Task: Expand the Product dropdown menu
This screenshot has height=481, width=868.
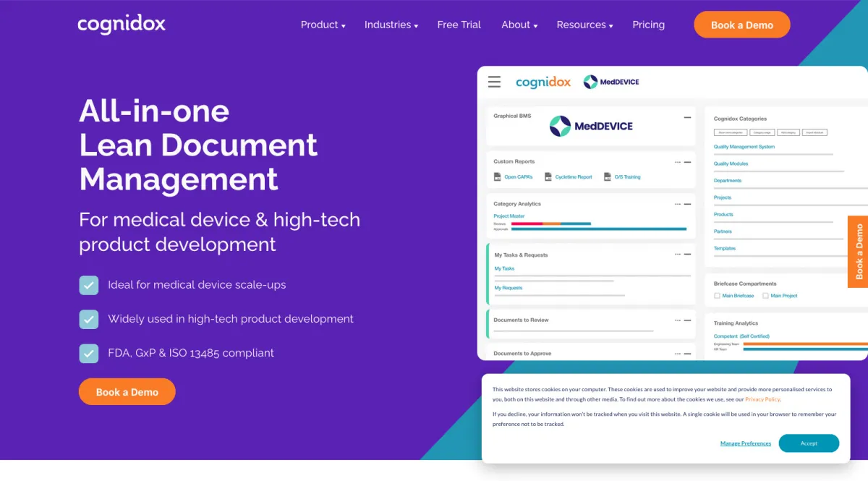Action: coord(323,25)
